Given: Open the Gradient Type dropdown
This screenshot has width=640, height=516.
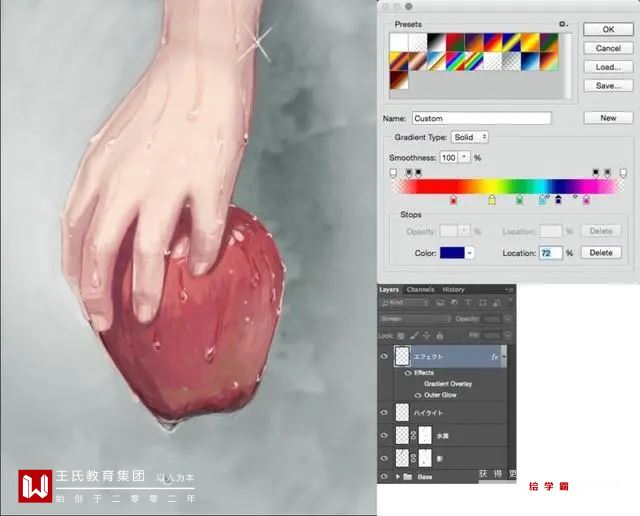Looking at the screenshot, I should (x=470, y=137).
